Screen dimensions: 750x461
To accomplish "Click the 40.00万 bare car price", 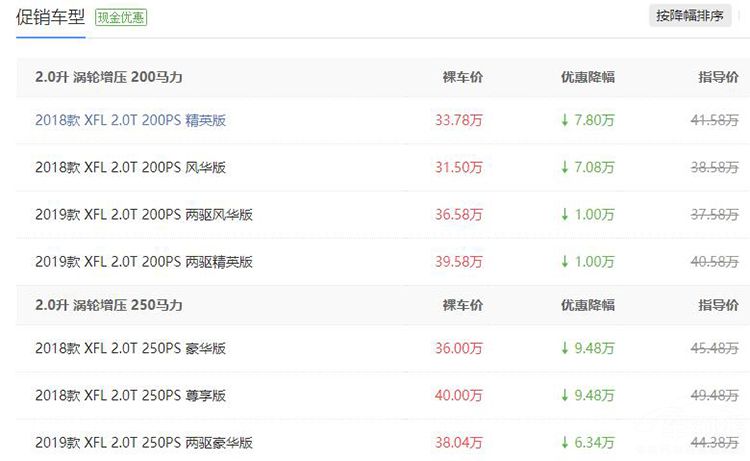I will click(x=459, y=395).
